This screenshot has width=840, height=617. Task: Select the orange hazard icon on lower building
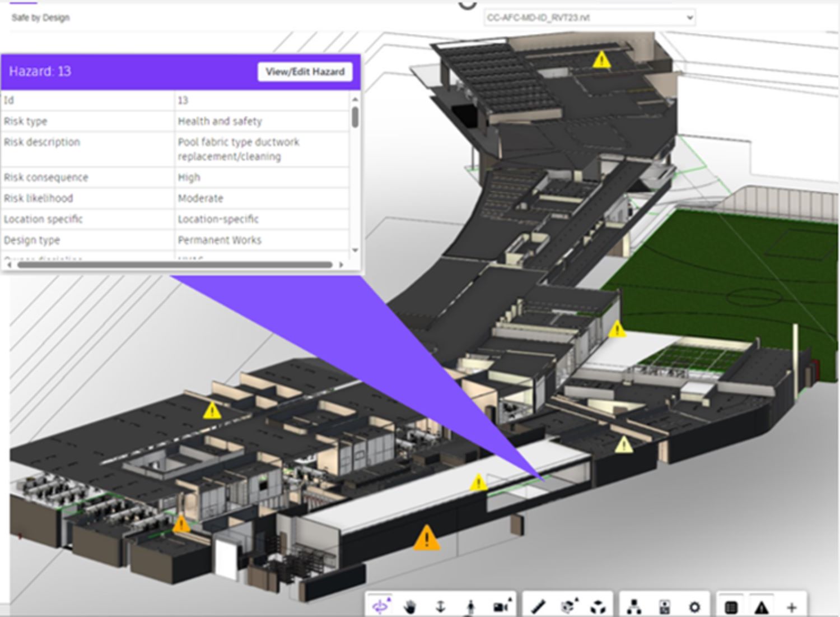click(x=427, y=539)
